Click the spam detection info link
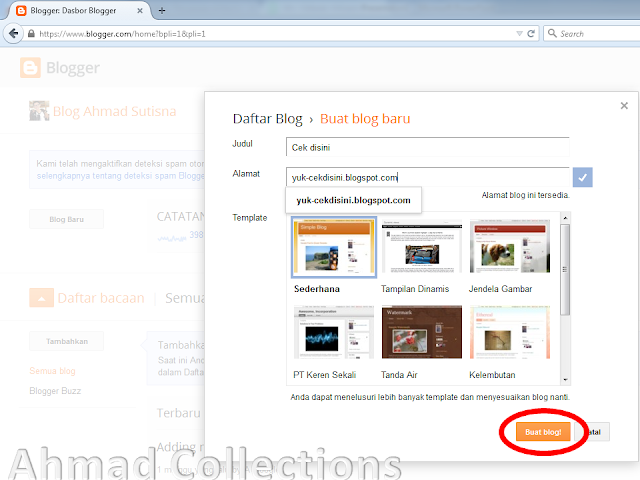 (120, 176)
